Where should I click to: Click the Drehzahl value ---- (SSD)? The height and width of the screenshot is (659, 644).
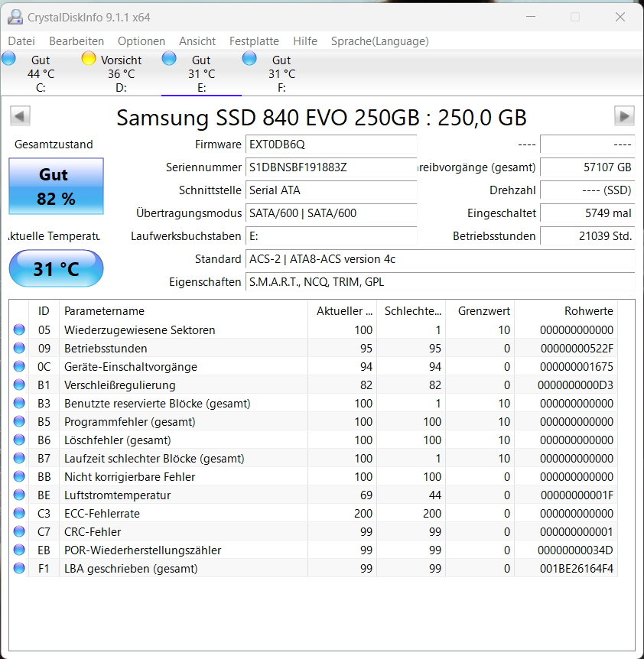(587, 190)
